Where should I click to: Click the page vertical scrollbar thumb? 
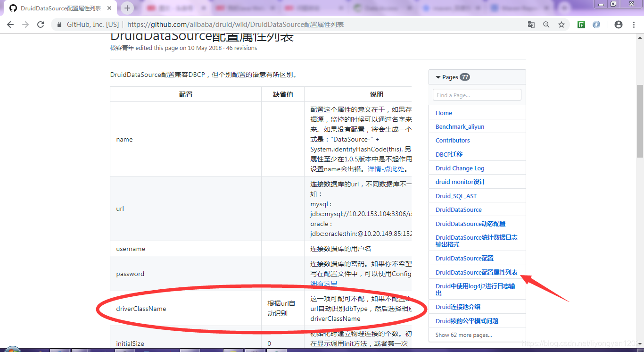[x=640, y=121]
